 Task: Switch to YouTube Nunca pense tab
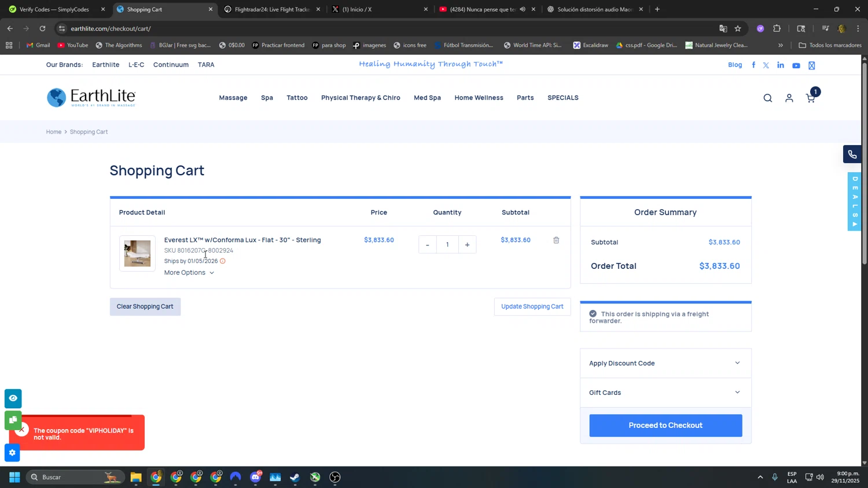coord(487,9)
